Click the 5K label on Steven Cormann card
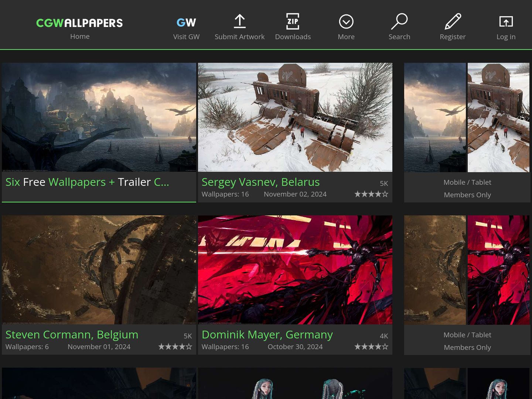 [x=188, y=336]
